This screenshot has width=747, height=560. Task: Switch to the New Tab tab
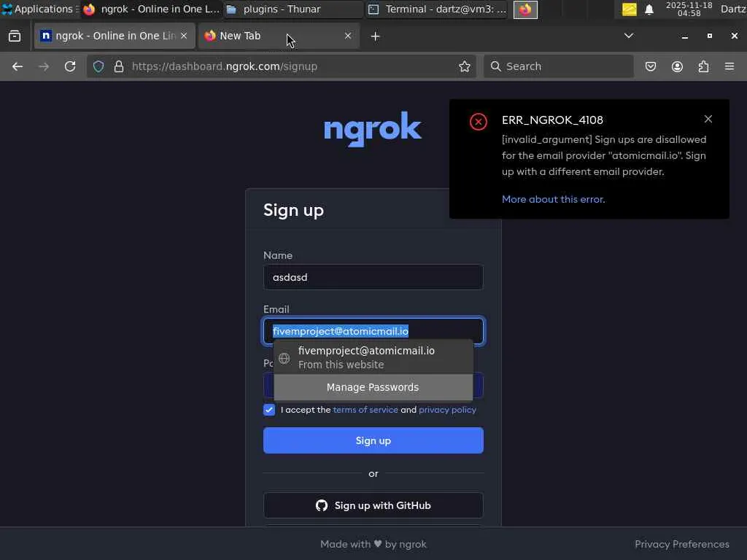(x=279, y=36)
